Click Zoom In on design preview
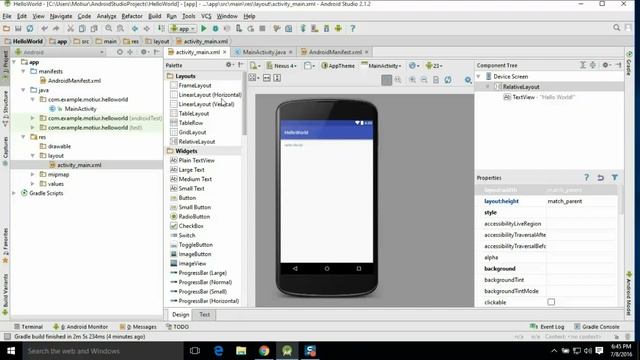Image resolution: width=640 pixels, height=360 pixels. [412, 80]
